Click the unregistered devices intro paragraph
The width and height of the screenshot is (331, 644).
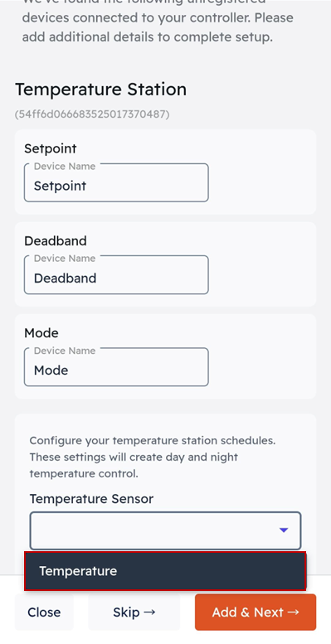click(158, 22)
